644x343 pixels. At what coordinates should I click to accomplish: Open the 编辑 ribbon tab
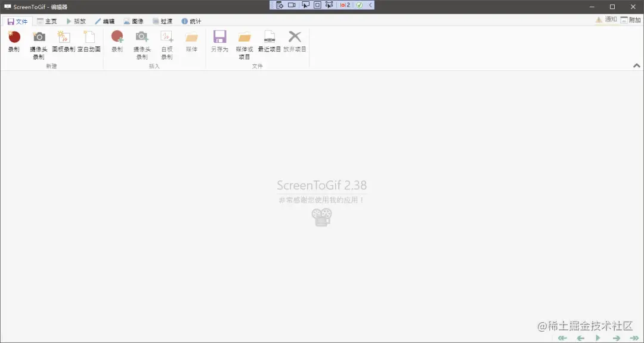(x=105, y=21)
